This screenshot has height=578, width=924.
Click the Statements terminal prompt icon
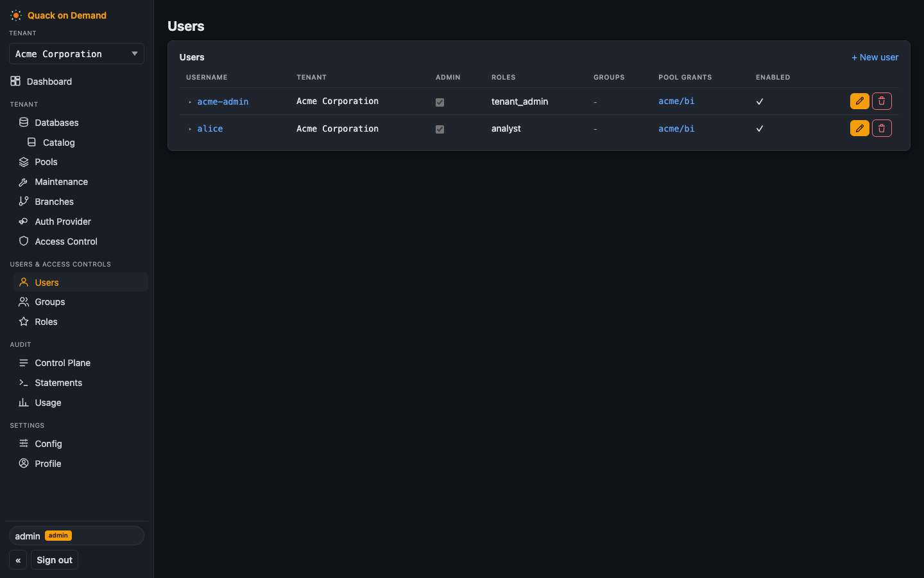point(24,382)
